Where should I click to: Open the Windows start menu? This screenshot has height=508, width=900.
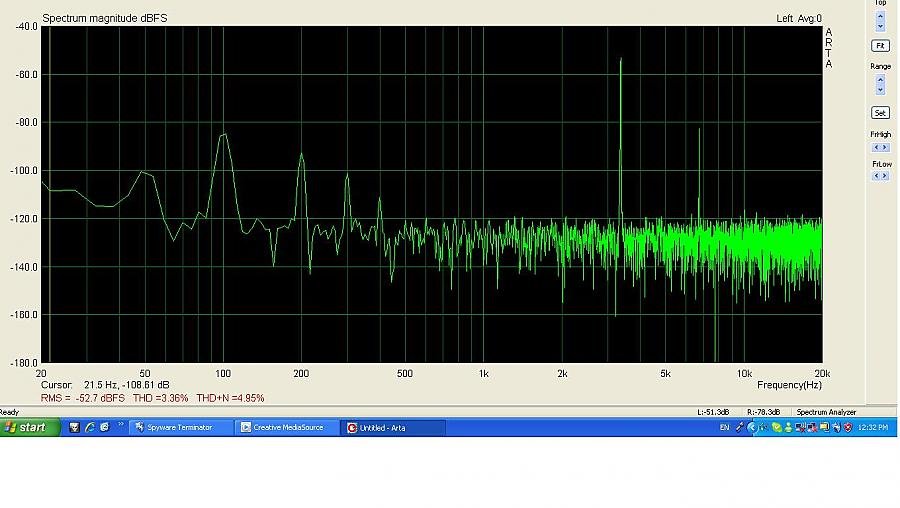[30, 428]
